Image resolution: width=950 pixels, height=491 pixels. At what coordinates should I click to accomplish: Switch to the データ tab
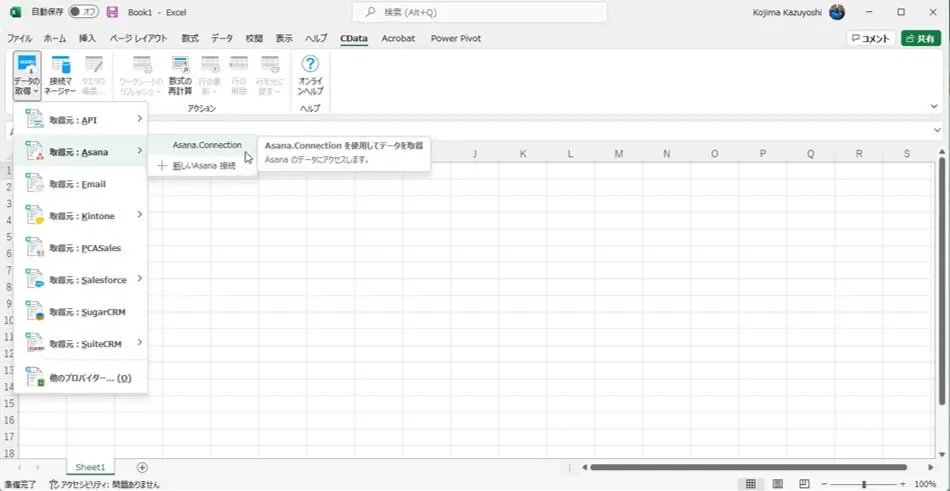pyautogui.click(x=222, y=38)
